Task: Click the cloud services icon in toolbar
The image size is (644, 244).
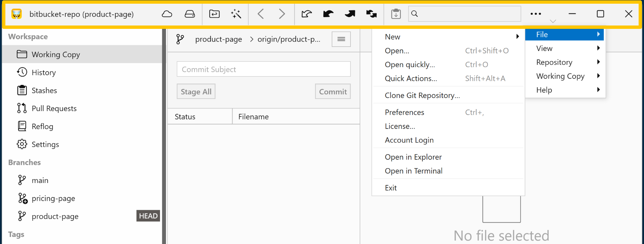Action: click(167, 14)
